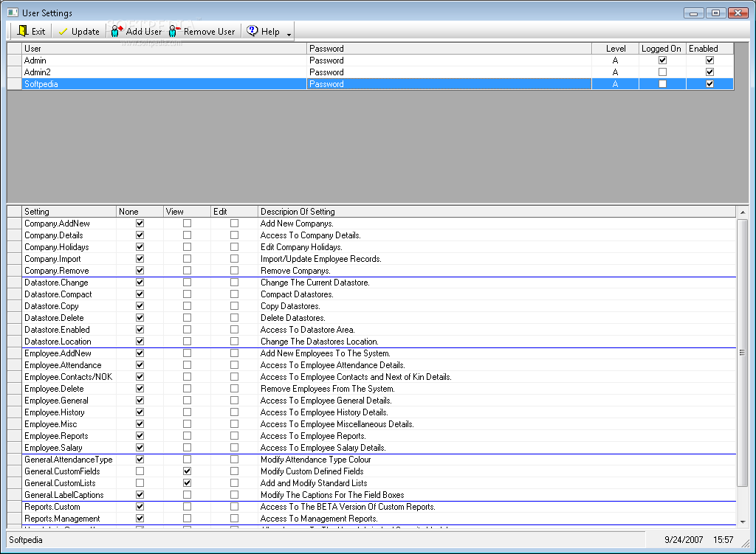Open the Help menu label
The height and width of the screenshot is (554, 756).
point(270,32)
